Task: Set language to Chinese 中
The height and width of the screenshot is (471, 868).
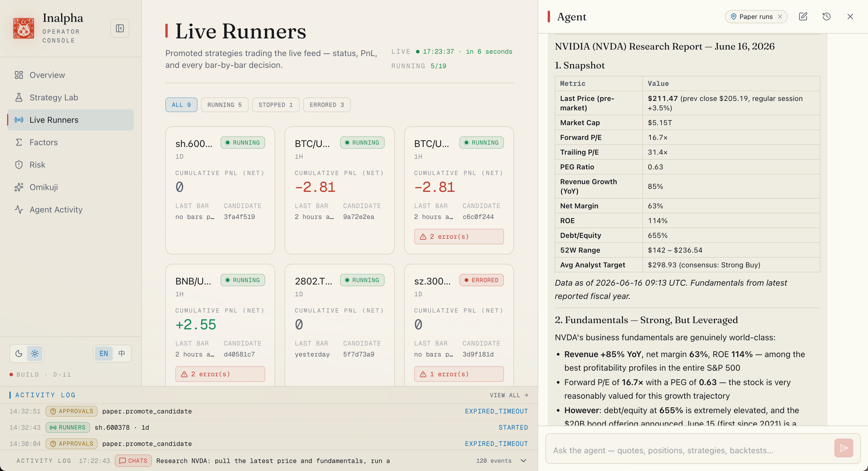Action: pyautogui.click(x=122, y=354)
